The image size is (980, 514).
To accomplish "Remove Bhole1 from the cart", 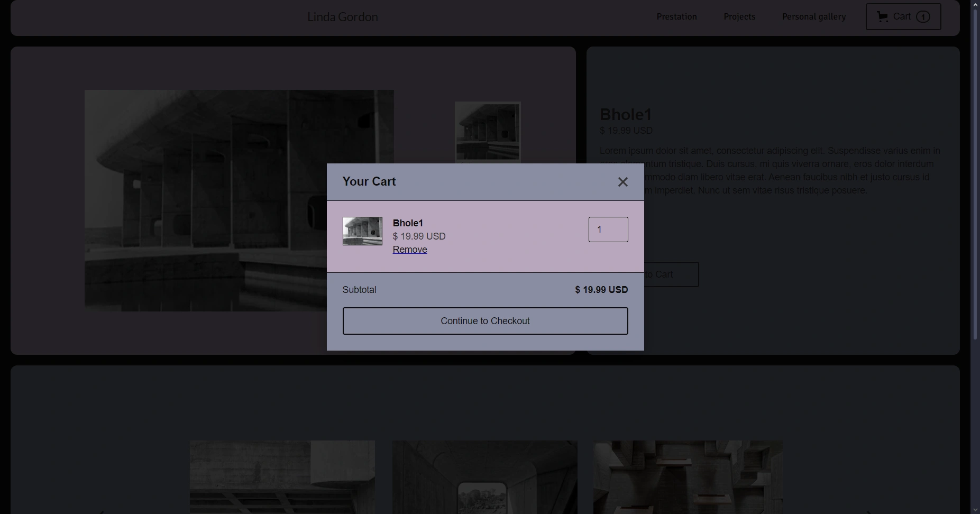I will (x=410, y=250).
